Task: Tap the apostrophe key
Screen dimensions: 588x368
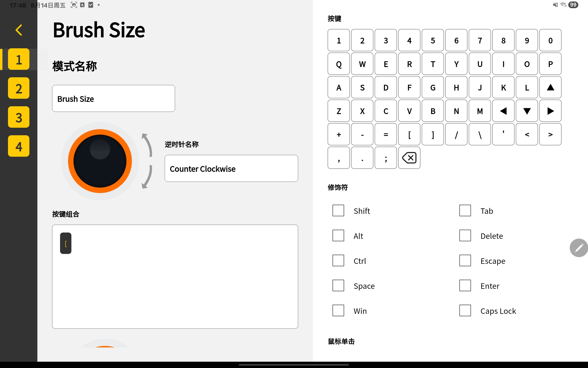Action: click(503, 134)
